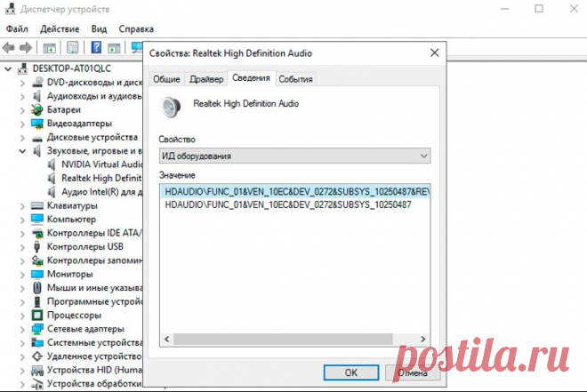
Task: Click the Клавиатуры keyboard icon
Action: 37,205
